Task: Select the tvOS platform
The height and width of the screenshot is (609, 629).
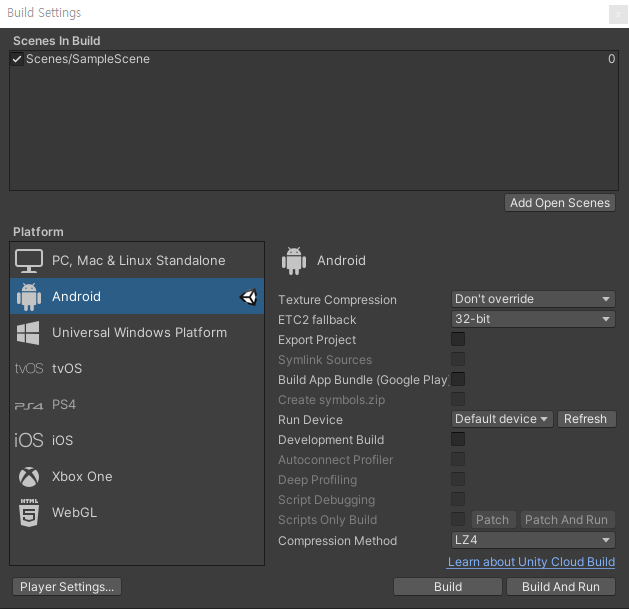Action: click(137, 368)
